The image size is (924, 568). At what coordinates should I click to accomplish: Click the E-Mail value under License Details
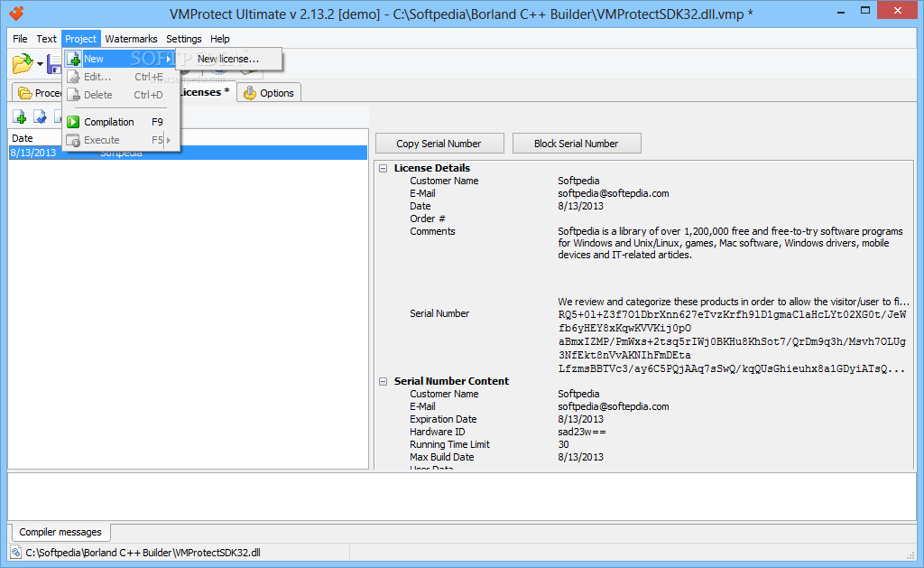[614, 193]
